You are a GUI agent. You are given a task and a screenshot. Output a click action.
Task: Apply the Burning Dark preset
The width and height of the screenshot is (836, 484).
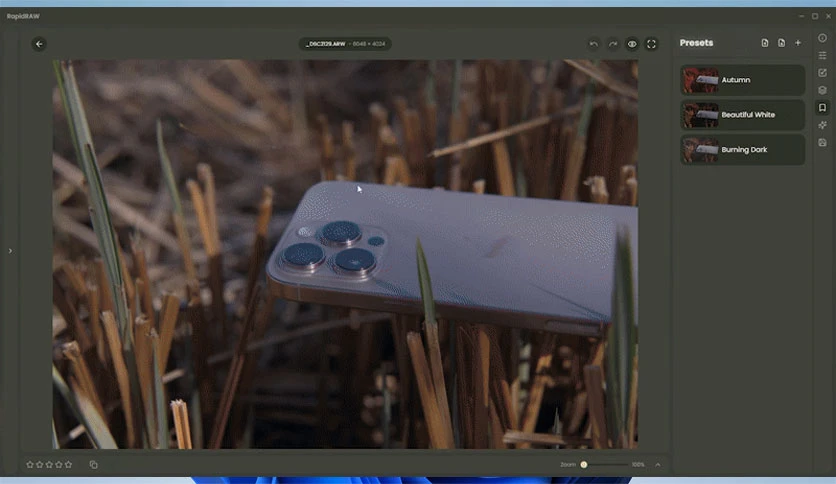742,150
